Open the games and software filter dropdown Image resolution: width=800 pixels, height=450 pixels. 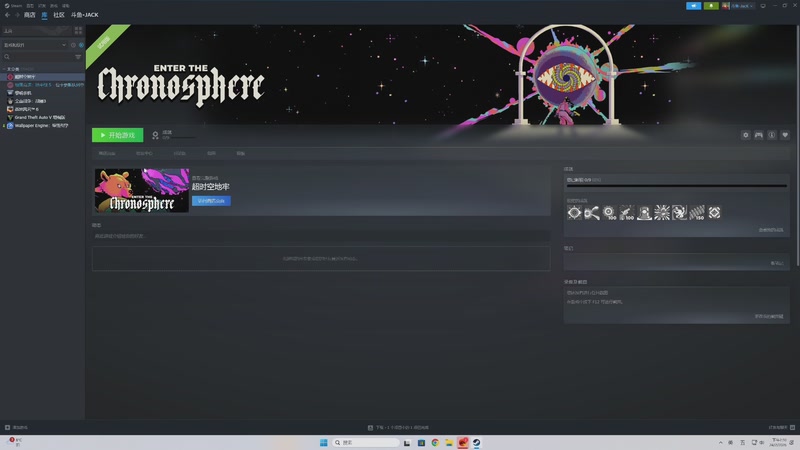(x=35, y=45)
